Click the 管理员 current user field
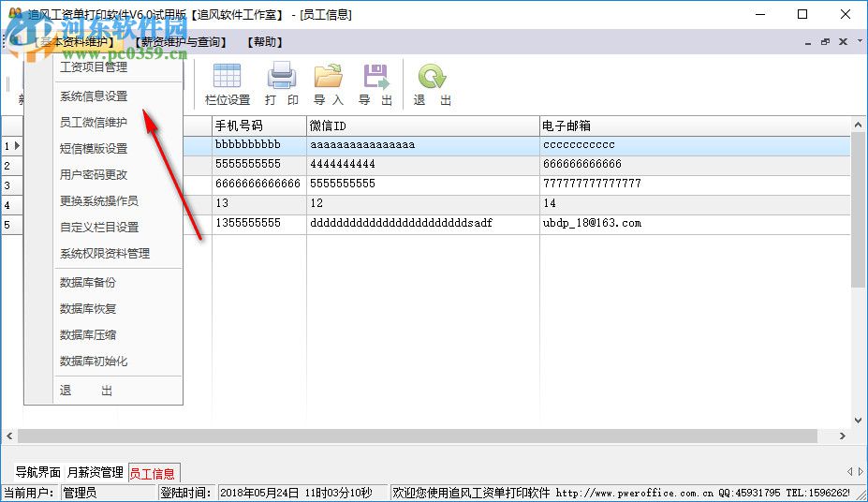 point(108,493)
